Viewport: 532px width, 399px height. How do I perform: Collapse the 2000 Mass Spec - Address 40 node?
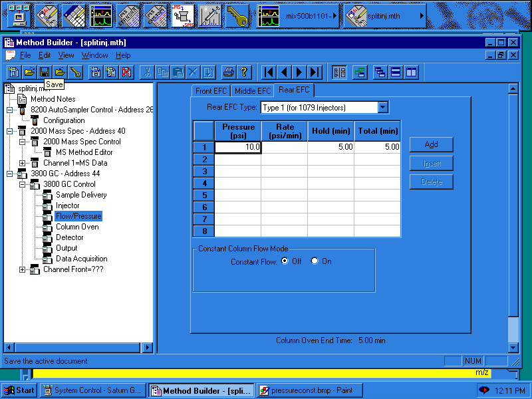[9, 131]
